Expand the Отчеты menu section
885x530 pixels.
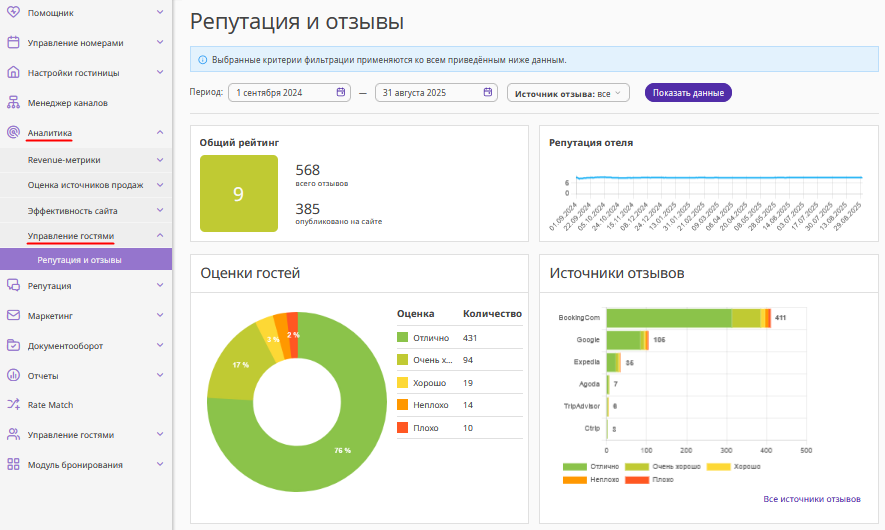pyautogui.click(x=160, y=376)
